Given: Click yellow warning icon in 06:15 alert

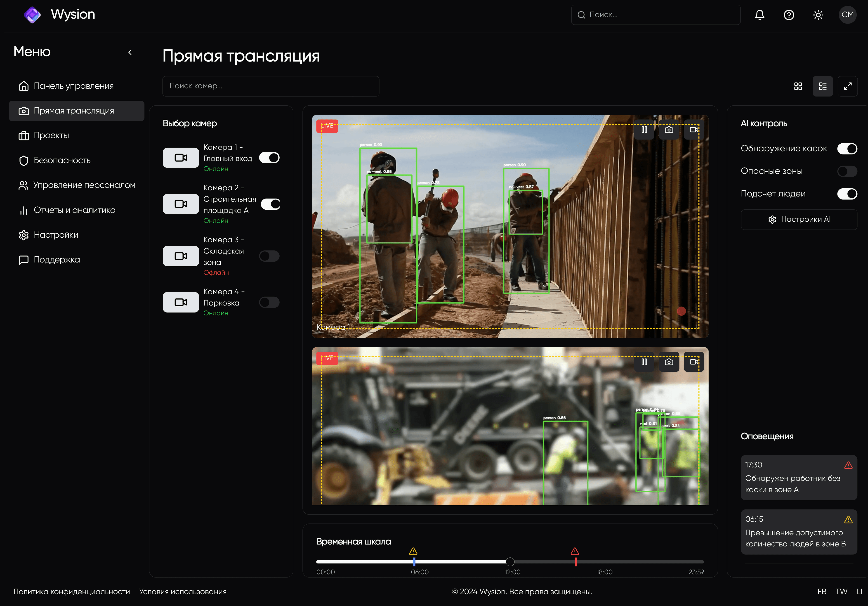Looking at the screenshot, I should click(848, 520).
